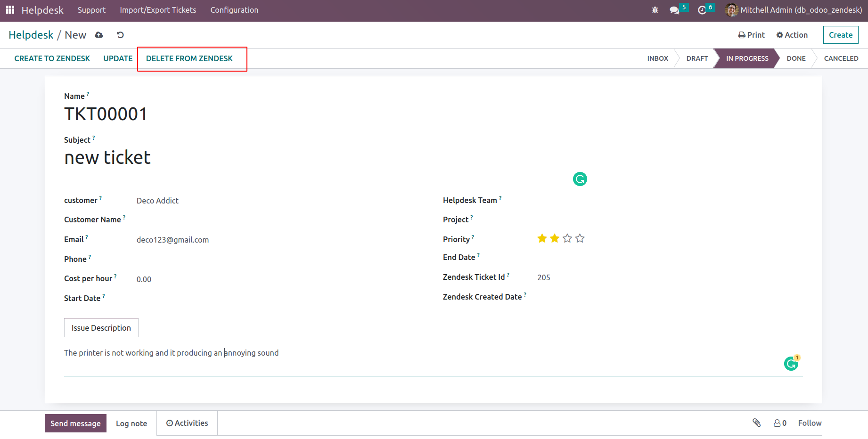Discard changes with the undo icon
The image size is (868, 439).
point(120,35)
